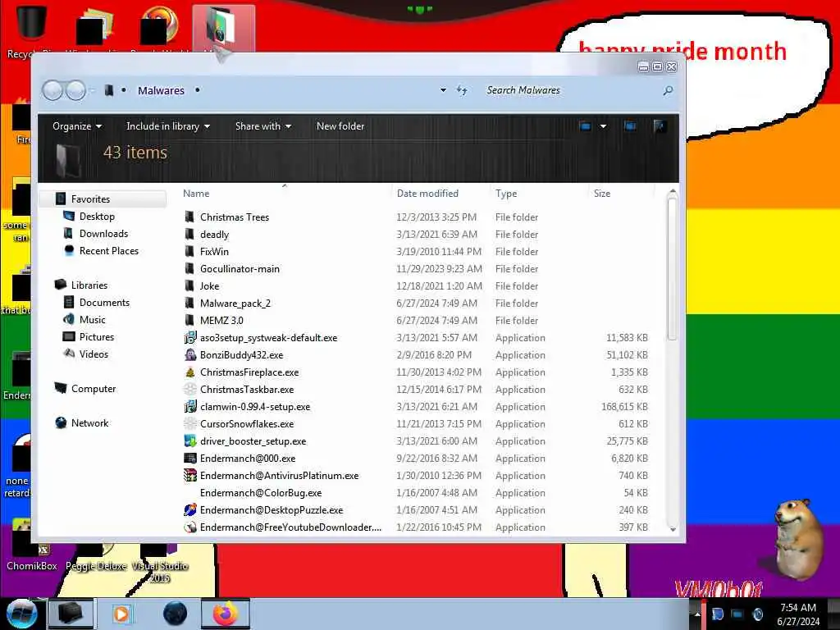
Task: Click the New folder button
Action: (340, 126)
